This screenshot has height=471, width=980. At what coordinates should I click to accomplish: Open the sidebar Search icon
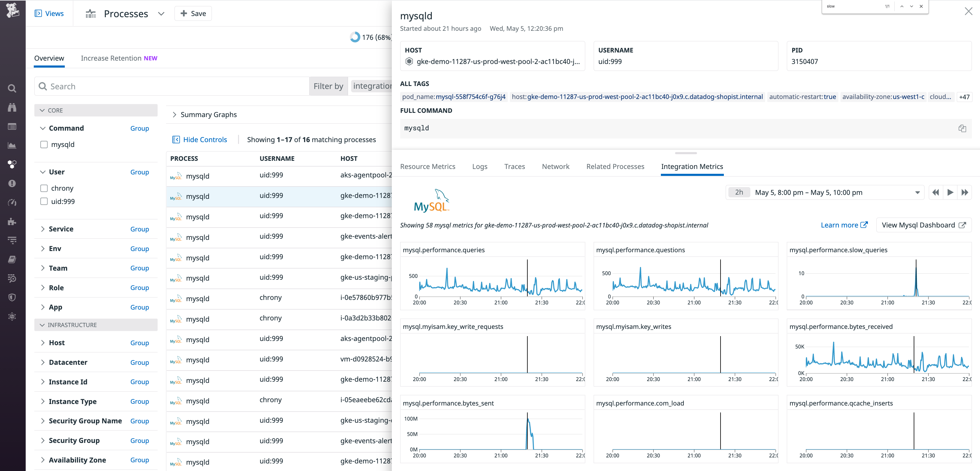point(12,88)
